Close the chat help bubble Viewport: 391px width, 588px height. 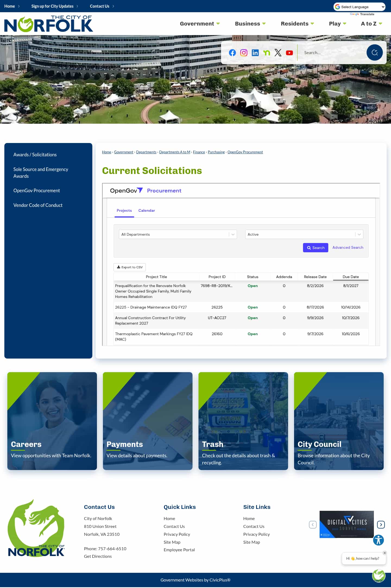point(385,553)
